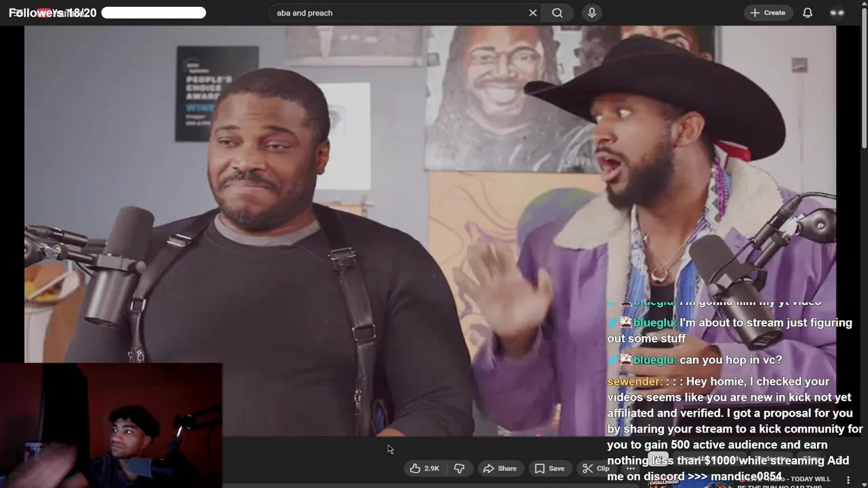The width and height of the screenshot is (868, 488).
Task: Like the video with thumbs up
Action: point(425,468)
